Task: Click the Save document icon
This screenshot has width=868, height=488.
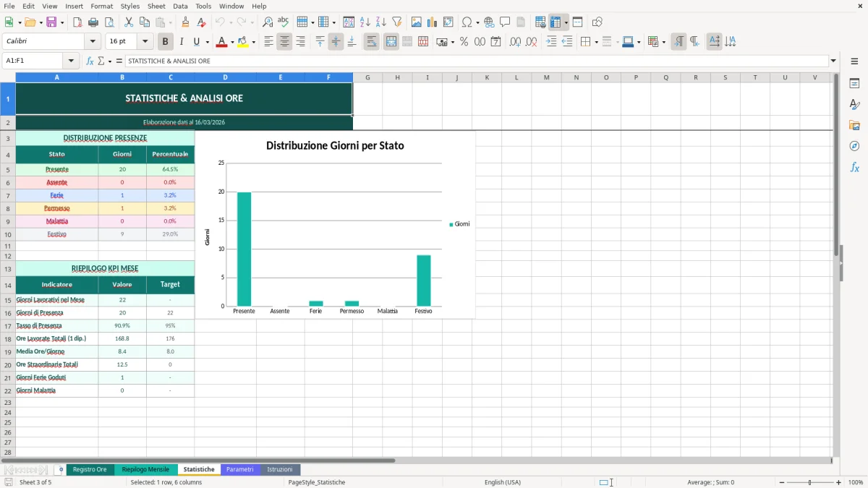Action: coord(51,22)
